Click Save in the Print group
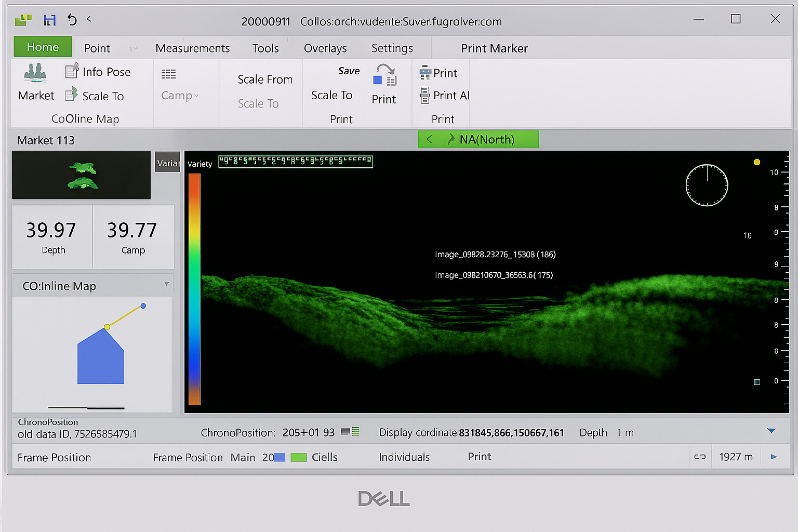Screen dimensions: 798x532 click(349, 71)
